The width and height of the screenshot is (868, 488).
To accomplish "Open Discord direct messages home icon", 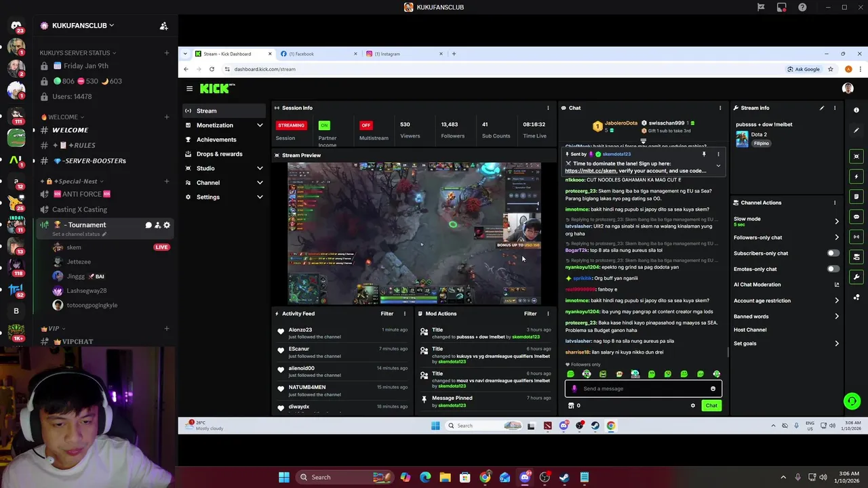I will 16,26.
